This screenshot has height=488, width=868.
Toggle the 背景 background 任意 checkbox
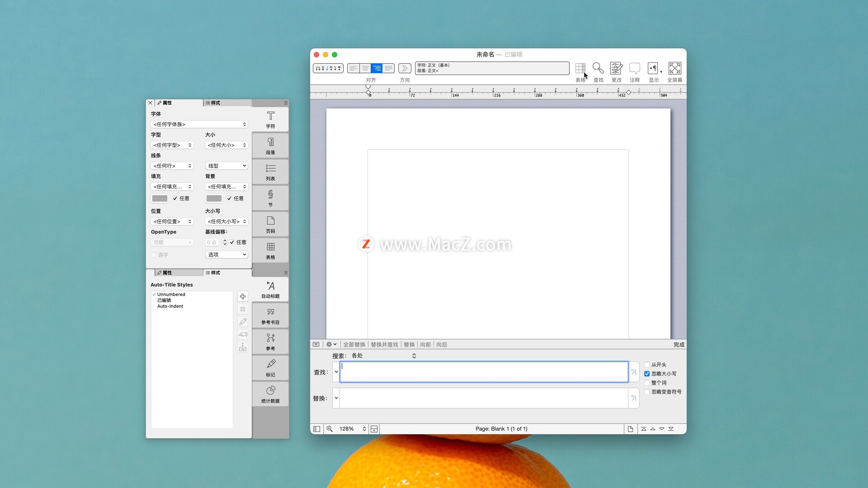point(229,198)
